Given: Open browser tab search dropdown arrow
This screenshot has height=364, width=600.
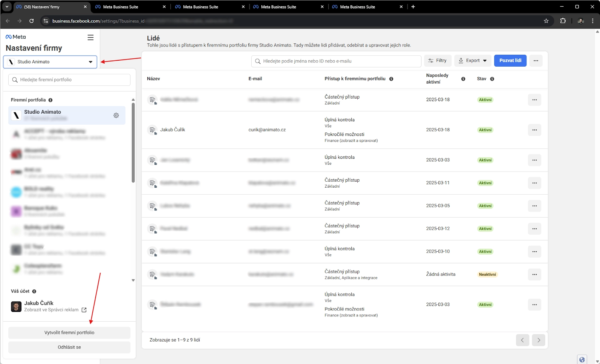Looking at the screenshot, I should 7,7.
